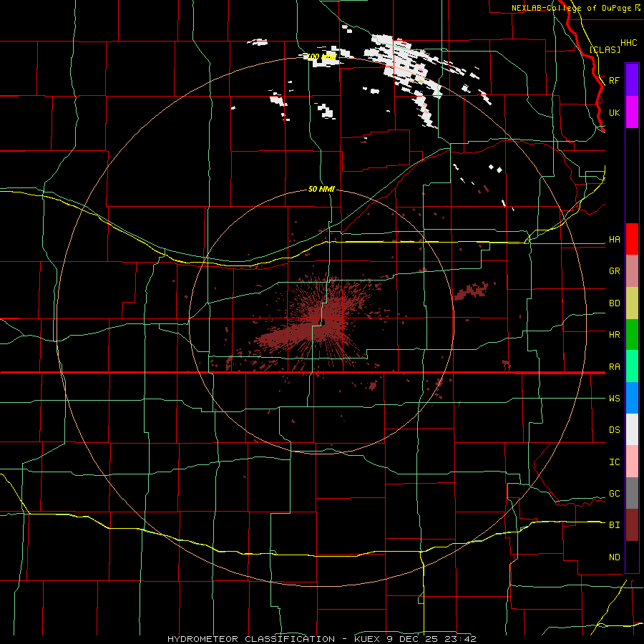
Task: Click the bright green RA legend swatch
Action: coord(632,366)
